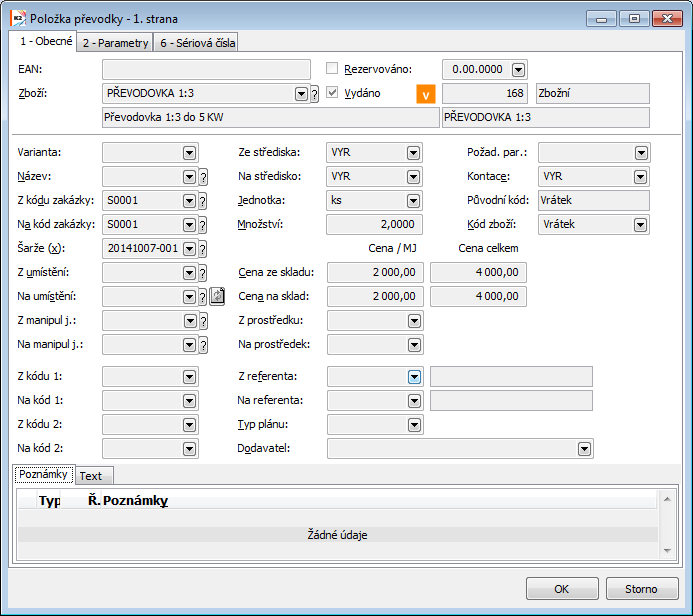Select the Poznámky tab

[x=43, y=474]
